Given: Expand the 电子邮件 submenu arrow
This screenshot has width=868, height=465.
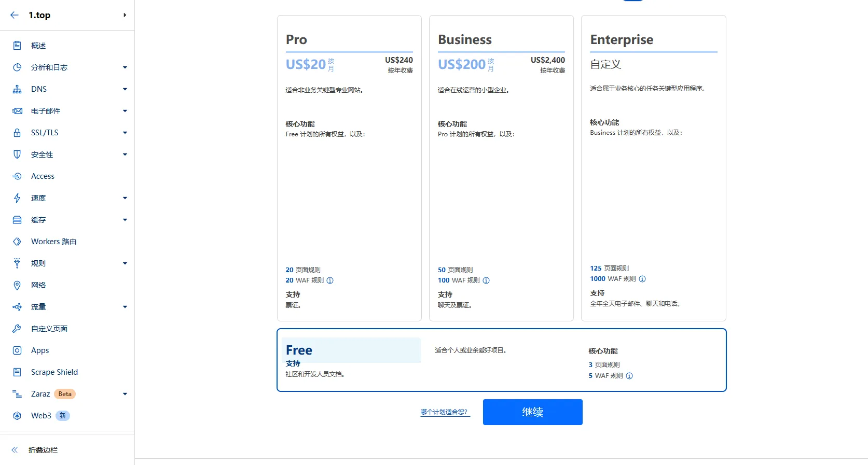Looking at the screenshot, I should (x=125, y=111).
